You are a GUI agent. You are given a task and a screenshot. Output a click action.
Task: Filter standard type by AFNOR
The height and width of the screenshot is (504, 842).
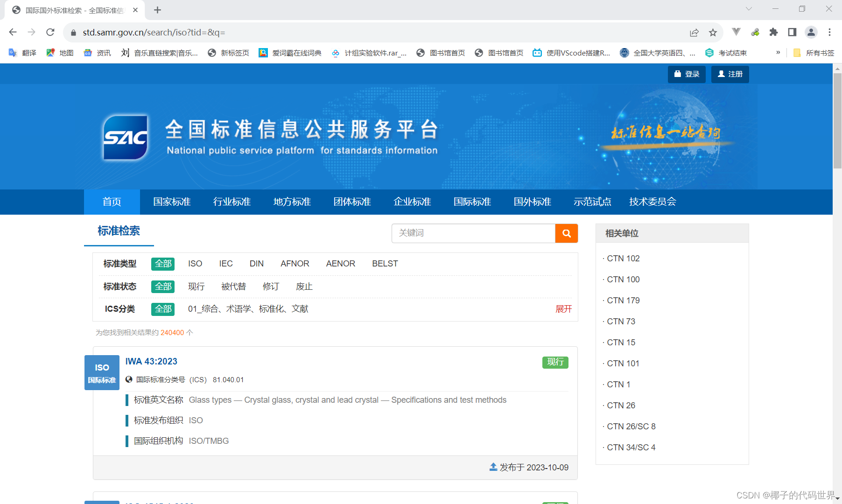295,264
